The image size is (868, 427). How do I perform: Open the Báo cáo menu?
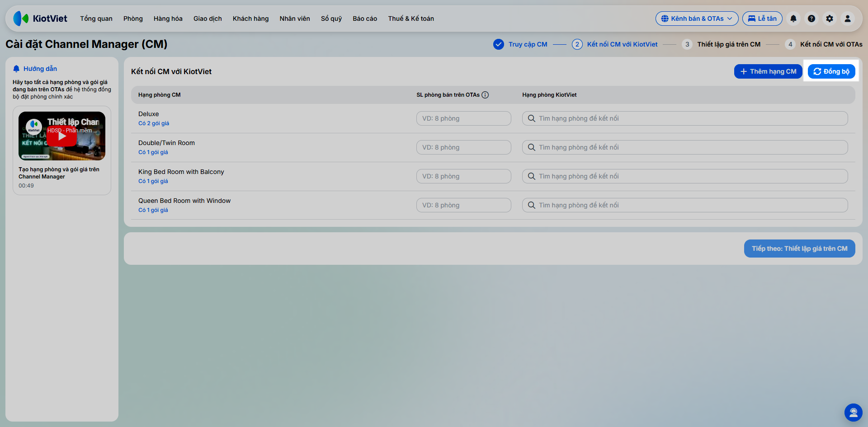point(365,19)
